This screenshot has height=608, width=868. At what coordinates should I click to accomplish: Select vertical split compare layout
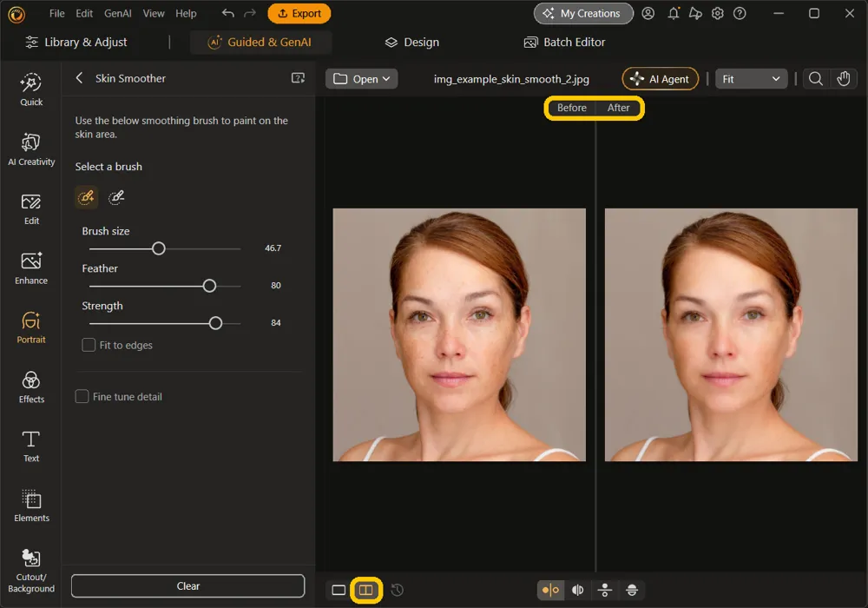click(577, 591)
